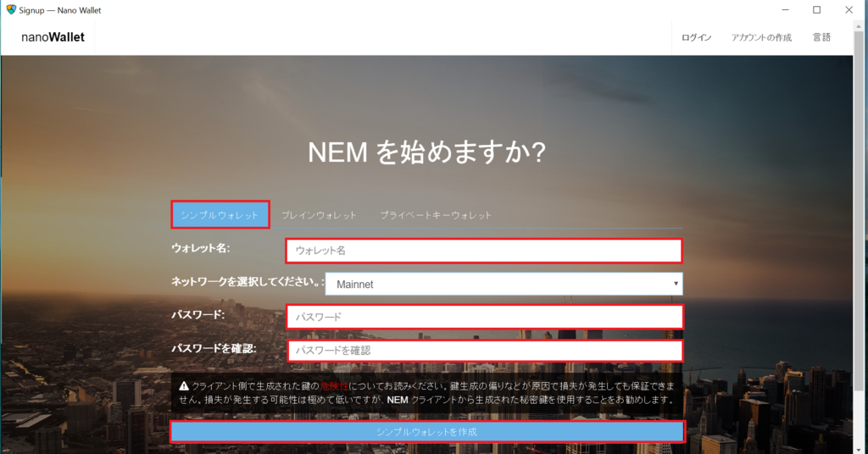Screen dimensions: 868x454
Task: Click the パスワードを確認: label
Action: coord(214,348)
